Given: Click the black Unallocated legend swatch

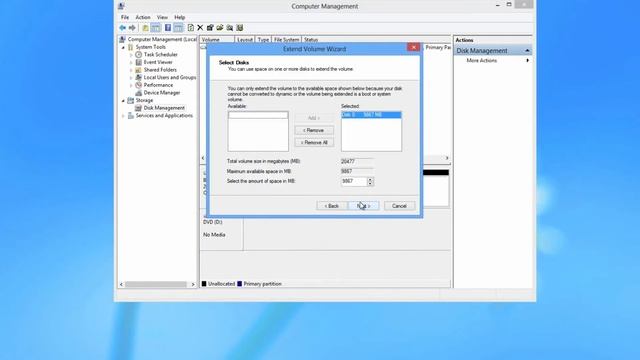Looking at the screenshot, I should click(x=204, y=284).
